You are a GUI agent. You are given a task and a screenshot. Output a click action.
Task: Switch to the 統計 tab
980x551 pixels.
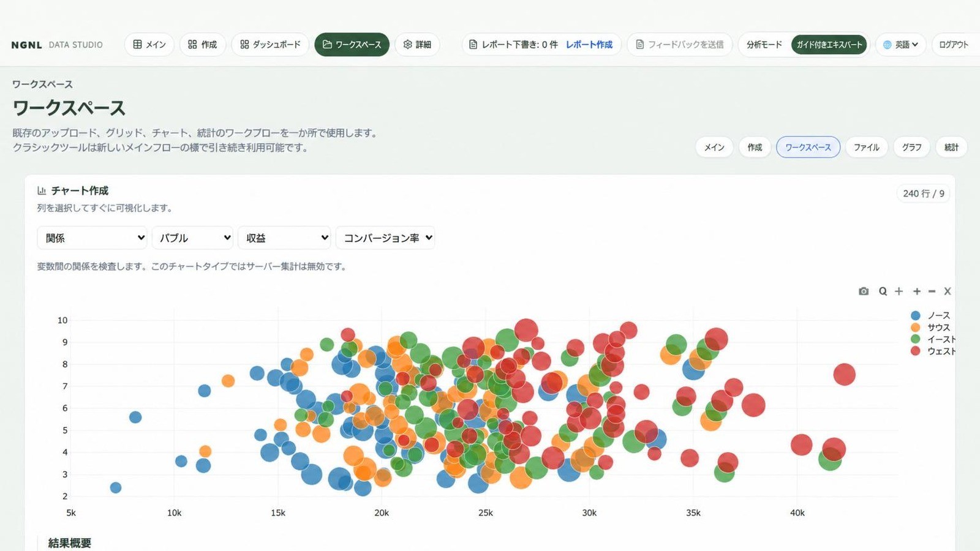point(951,147)
